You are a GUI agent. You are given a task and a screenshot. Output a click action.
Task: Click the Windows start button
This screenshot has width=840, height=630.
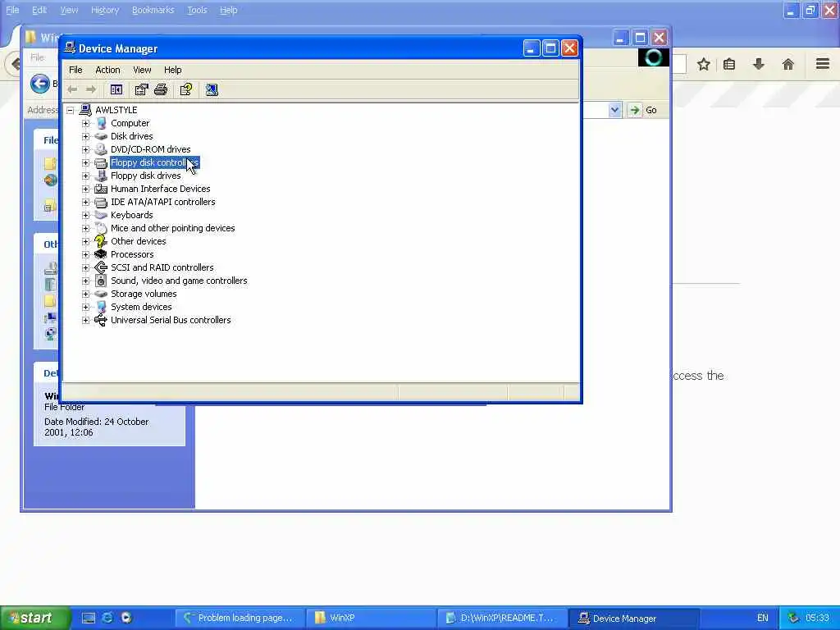pyautogui.click(x=35, y=618)
